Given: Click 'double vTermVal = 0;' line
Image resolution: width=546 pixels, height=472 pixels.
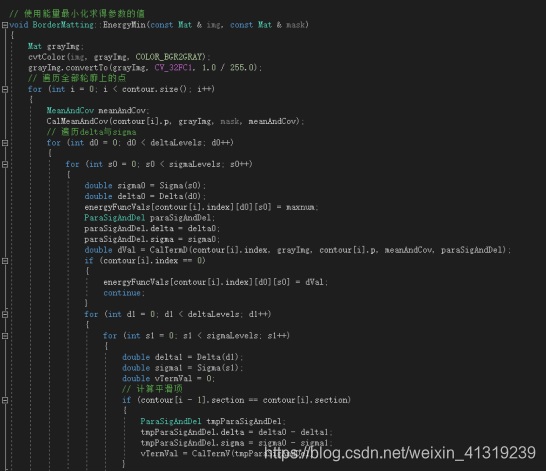Looking at the screenshot, I should click(x=168, y=379).
